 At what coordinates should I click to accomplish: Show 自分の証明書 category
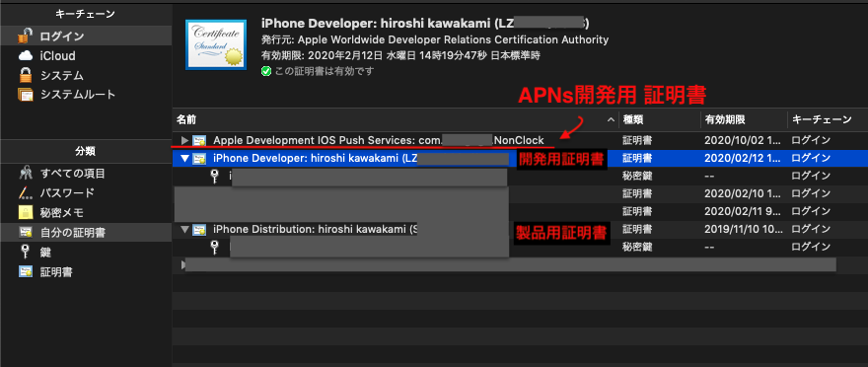pyautogui.click(x=86, y=233)
